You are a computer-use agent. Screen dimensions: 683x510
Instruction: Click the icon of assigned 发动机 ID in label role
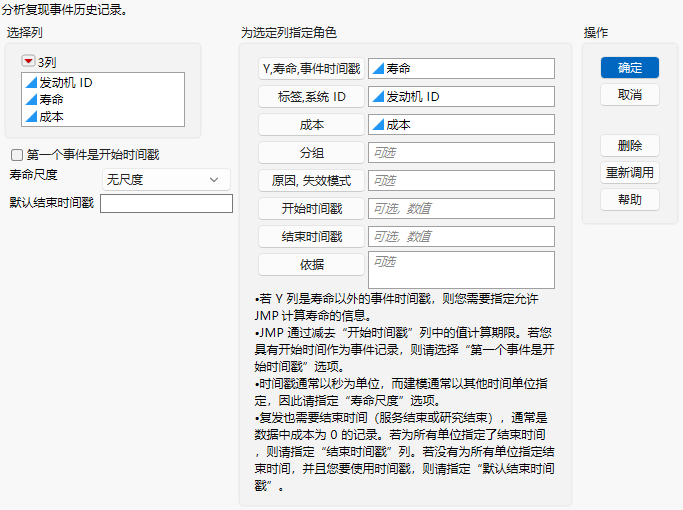(x=378, y=96)
